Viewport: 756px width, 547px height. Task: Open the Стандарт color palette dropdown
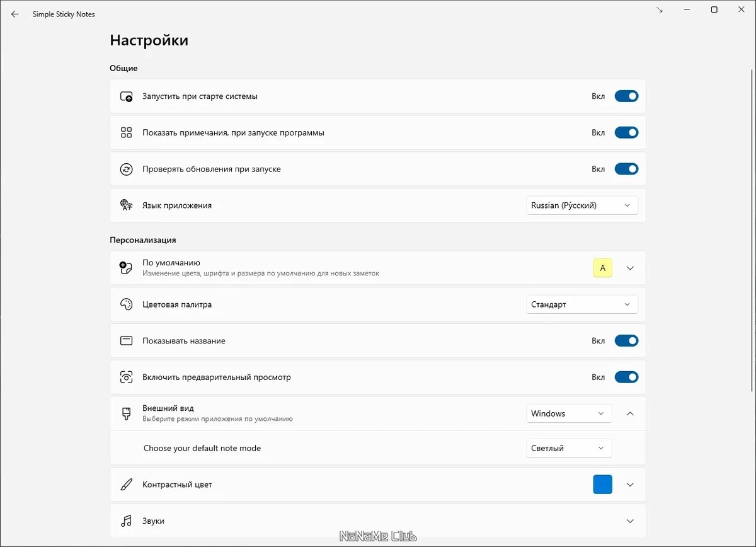click(x=582, y=304)
